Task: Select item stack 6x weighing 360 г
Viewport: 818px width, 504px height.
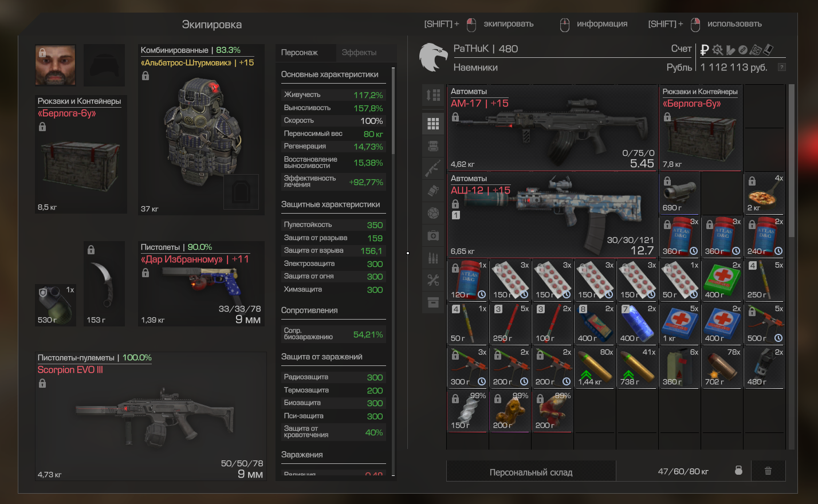Action: (x=679, y=367)
